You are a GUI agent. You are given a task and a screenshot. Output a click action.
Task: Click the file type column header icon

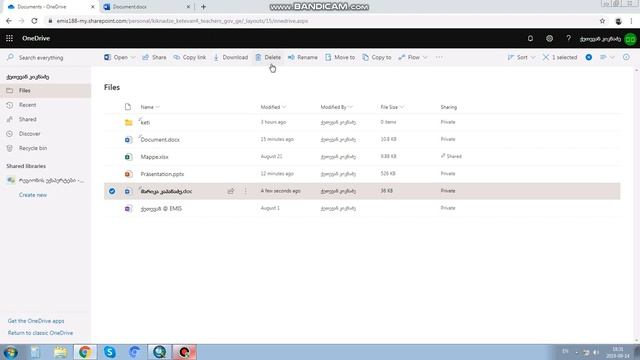tap(128, 107)
